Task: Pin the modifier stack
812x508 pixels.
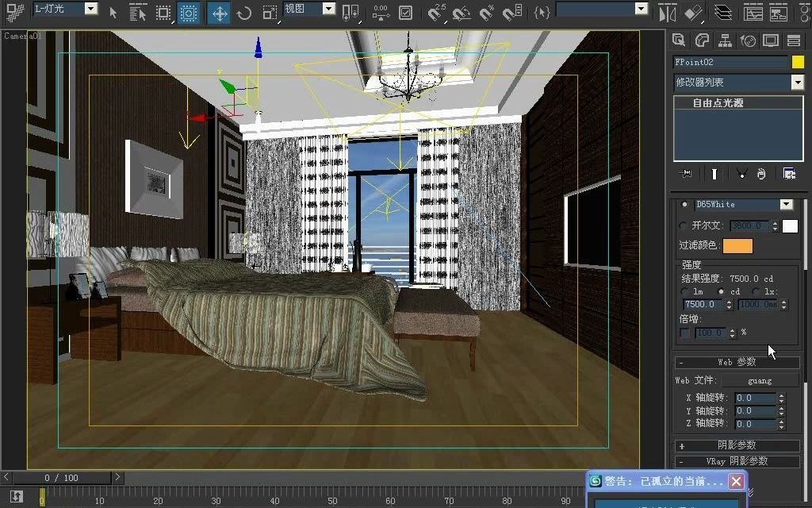Action: click(685, 174)
